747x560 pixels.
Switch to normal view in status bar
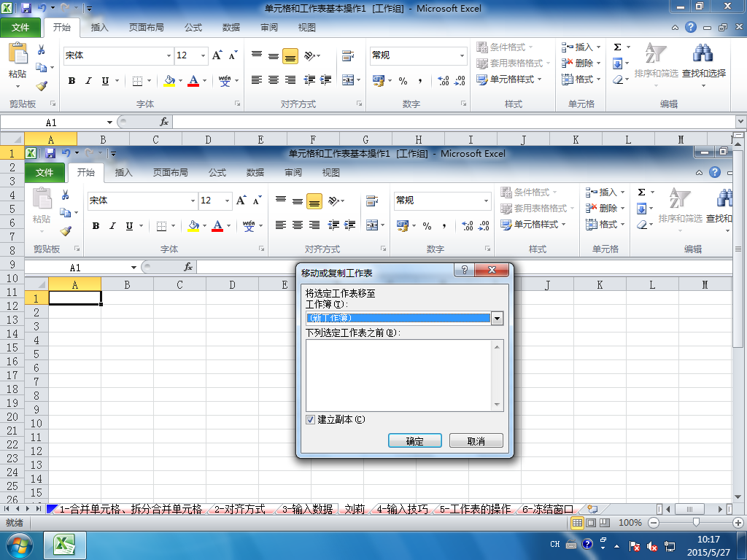point(577,523)
